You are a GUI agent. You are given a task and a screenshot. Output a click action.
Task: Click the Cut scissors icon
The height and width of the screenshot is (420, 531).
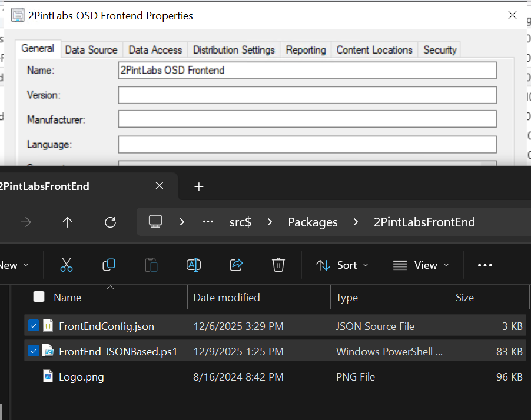pos(67,265)
